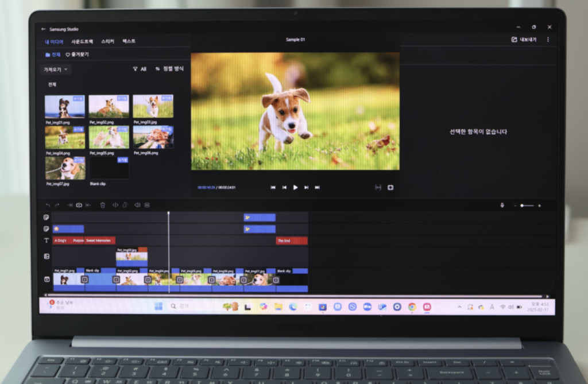
Task: Click the flip horizontally icon in timeline toolbar
Action: [115, 205]
